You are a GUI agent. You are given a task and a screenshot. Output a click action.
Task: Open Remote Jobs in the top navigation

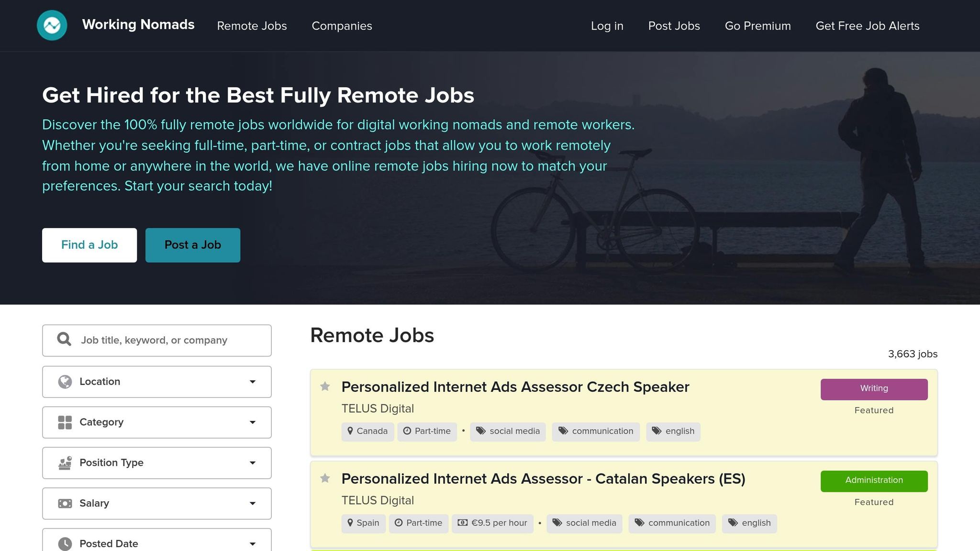tap(252, 26)
